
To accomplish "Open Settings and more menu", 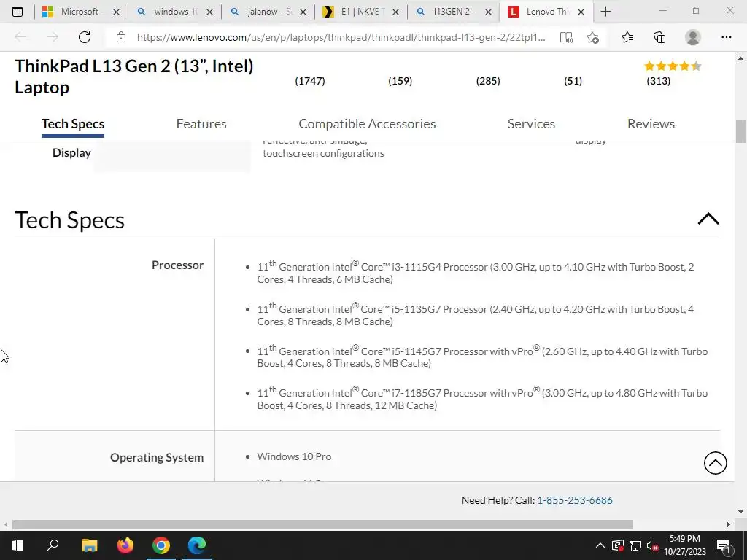I will (x=726, y=37).
